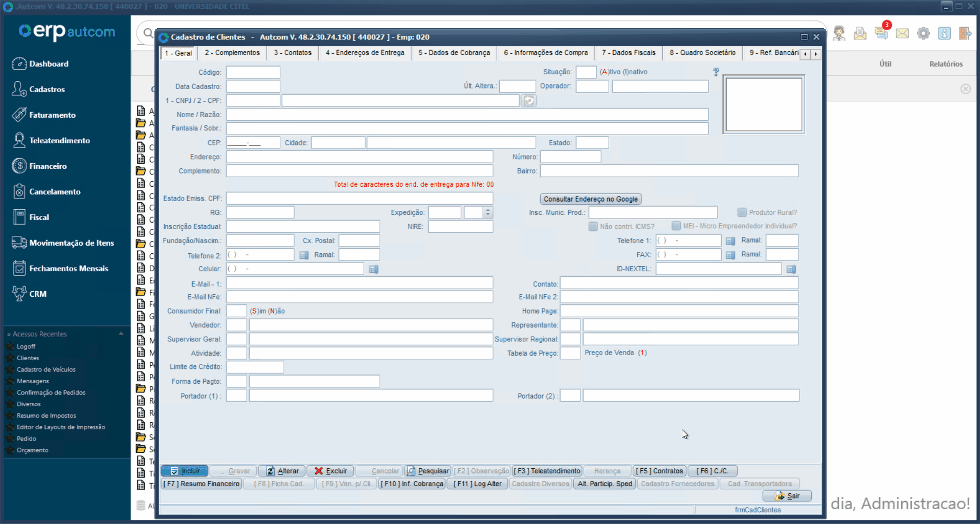
Task: Click the Expedição spinner arrows
Action: pyautogui.click(x=488, y=212)
